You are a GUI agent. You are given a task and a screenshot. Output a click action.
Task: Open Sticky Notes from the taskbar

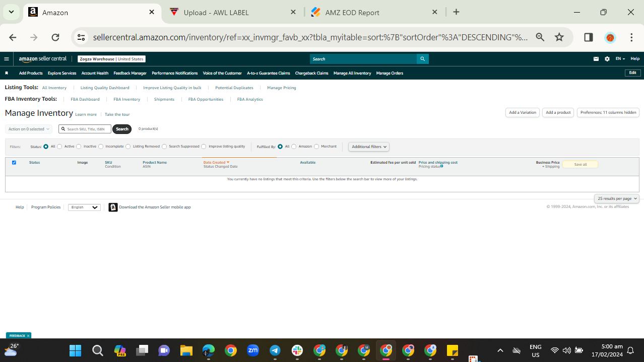(x=453, y=350)
